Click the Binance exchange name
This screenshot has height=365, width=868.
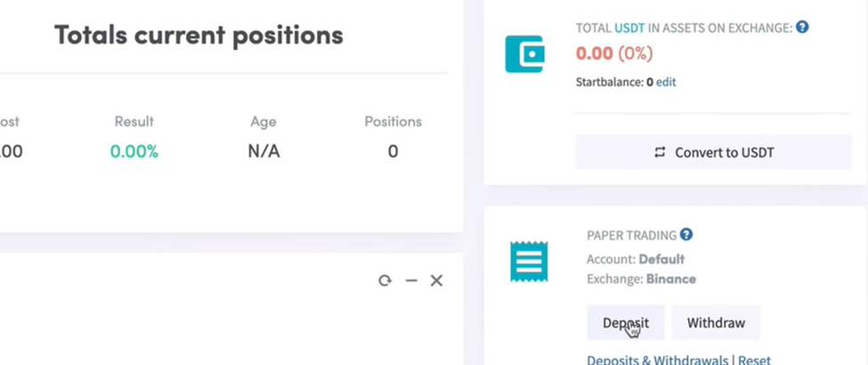[670, 279]
